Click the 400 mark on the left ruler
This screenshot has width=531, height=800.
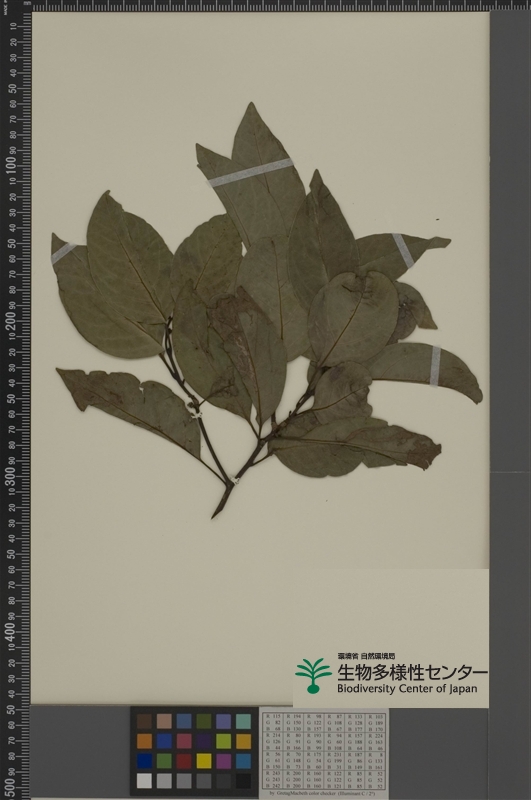(10, 632)
